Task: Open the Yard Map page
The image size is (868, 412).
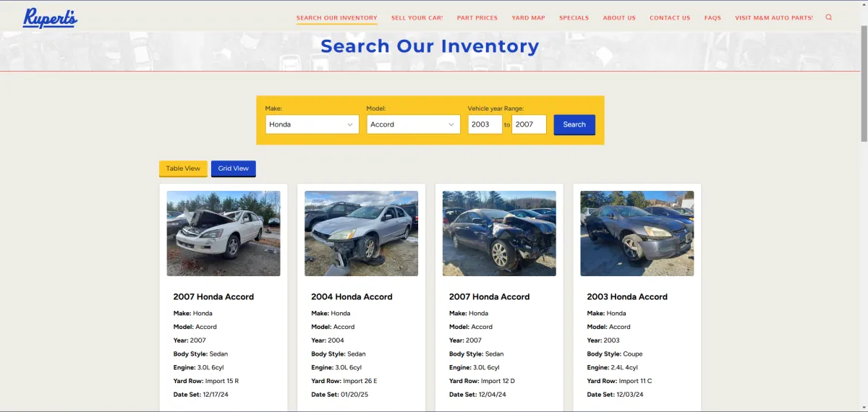Action: click(528, 18)
